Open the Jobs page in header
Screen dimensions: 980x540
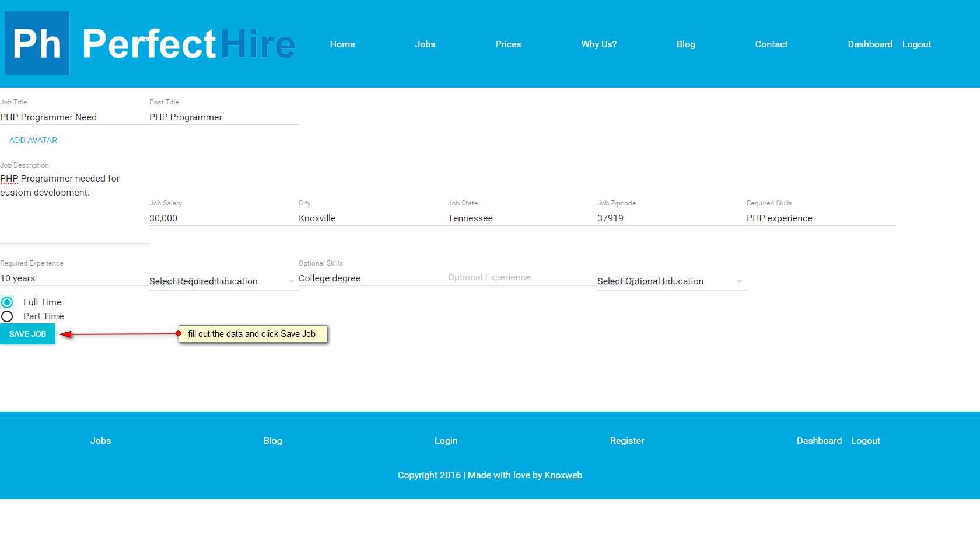425,44
